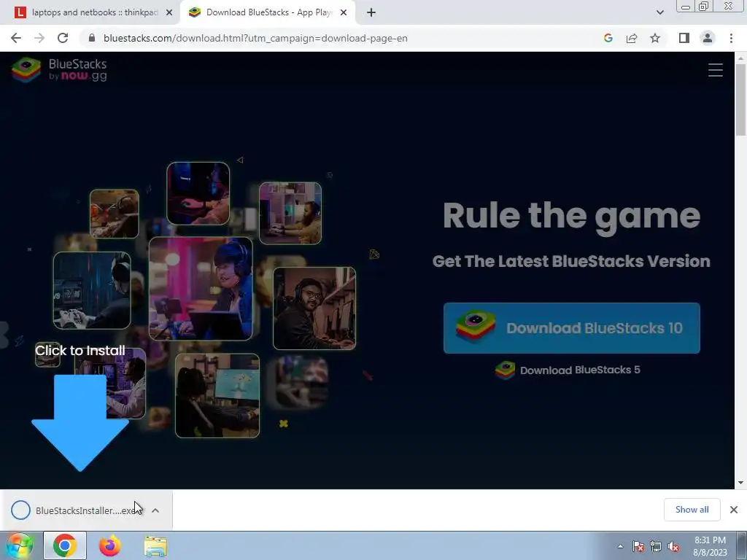The image size is (747, 560).
Task: Open a new browser tab
Action: [x=371, y=13]
